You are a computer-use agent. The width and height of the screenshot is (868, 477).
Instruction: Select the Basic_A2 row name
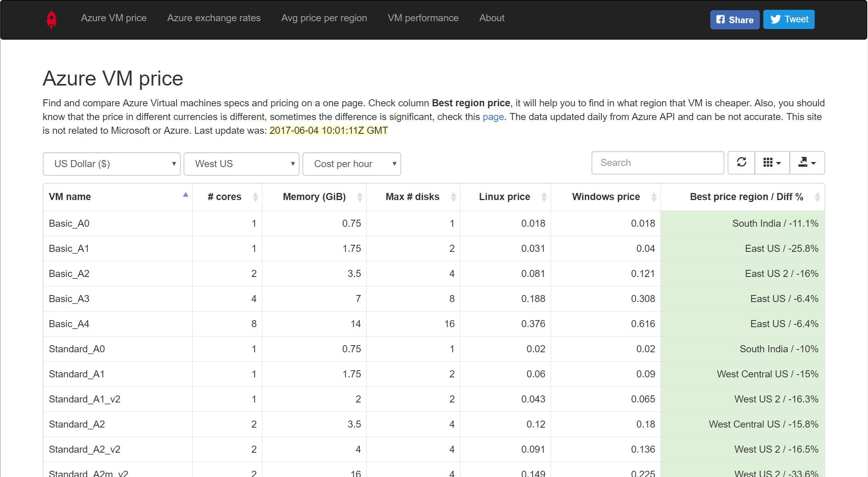[x=69, y=274]
